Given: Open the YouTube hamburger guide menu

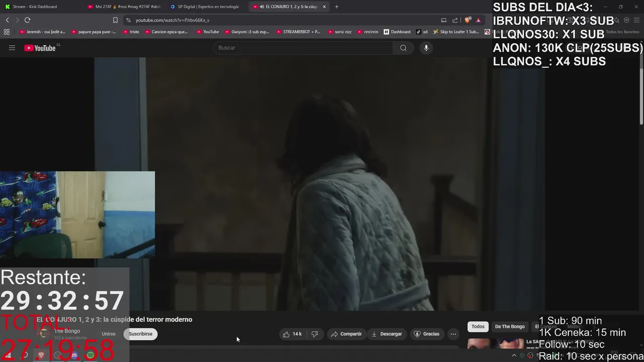Looking at the screenshot, I should [12, 48].
